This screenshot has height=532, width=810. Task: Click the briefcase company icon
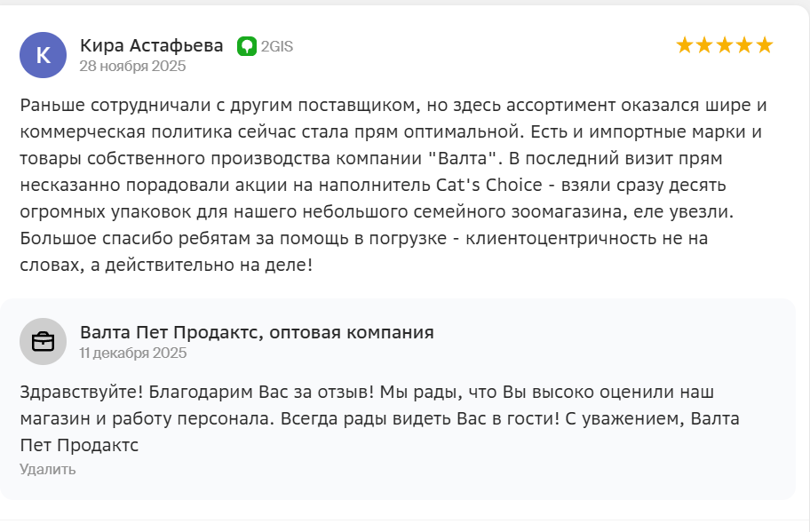tap(43, 341)
